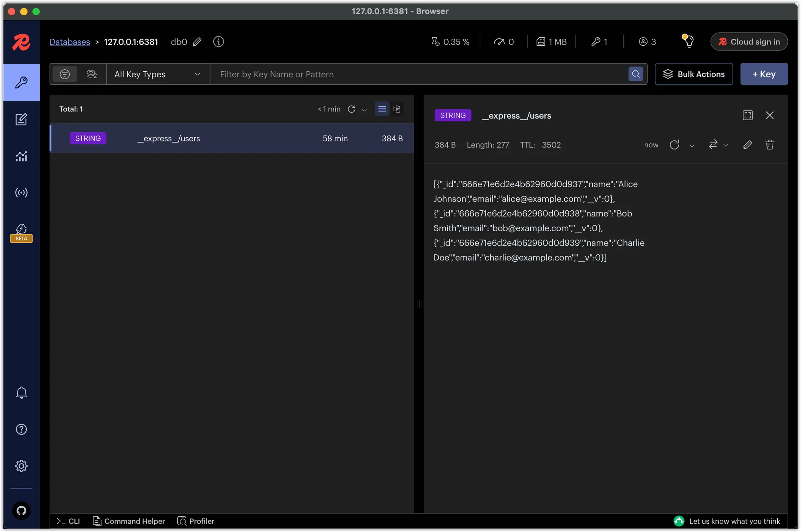Screen dimensions: 801x532
Task: Refresh the key list
Action: pos(352,109)
